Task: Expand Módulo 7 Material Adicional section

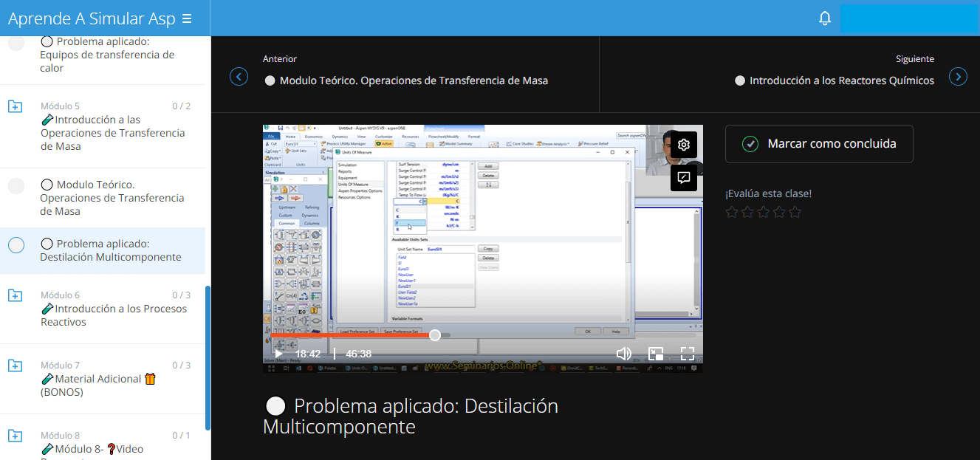Action: point(15,366)
